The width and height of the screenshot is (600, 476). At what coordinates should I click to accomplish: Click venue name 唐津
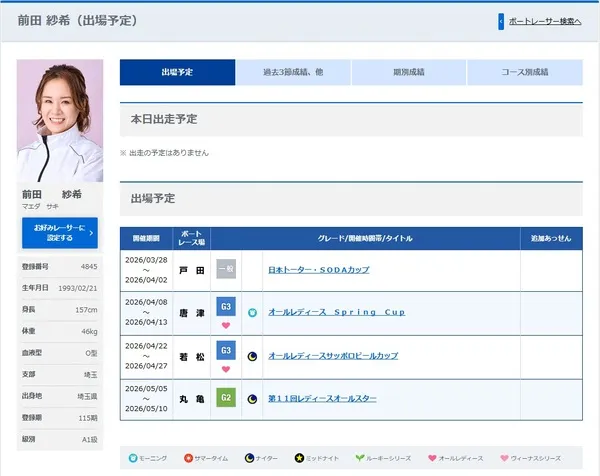coord(192,313)
